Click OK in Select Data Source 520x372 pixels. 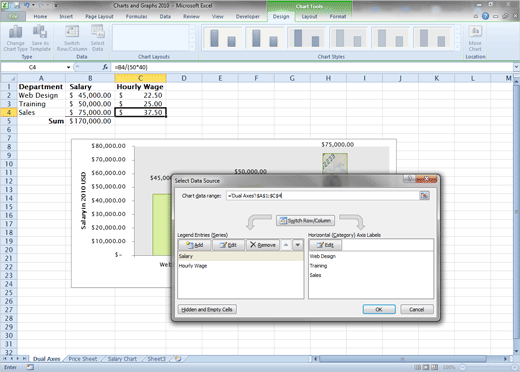[379, 309]
